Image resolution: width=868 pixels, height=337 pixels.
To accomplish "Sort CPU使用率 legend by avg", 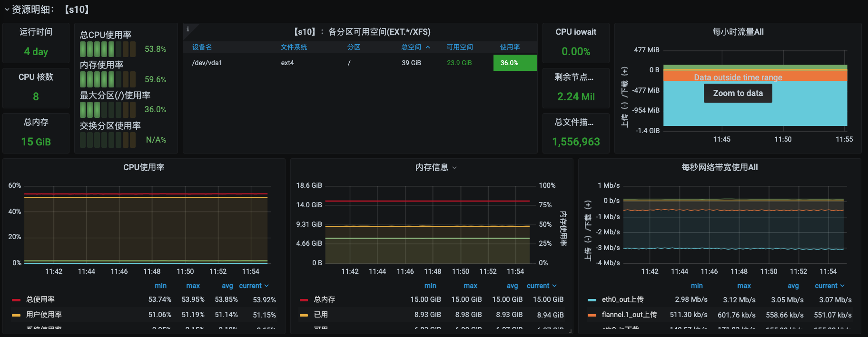I will click(x=227, y=286).
